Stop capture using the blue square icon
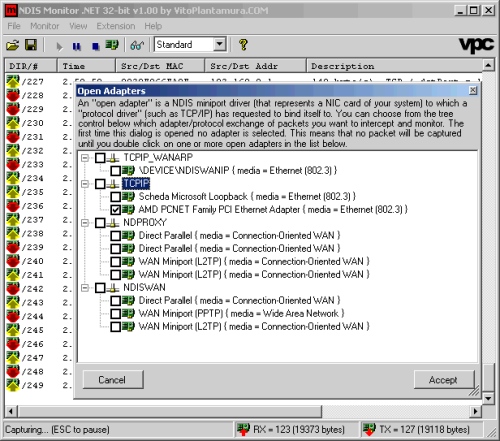 tap(96, 46)
